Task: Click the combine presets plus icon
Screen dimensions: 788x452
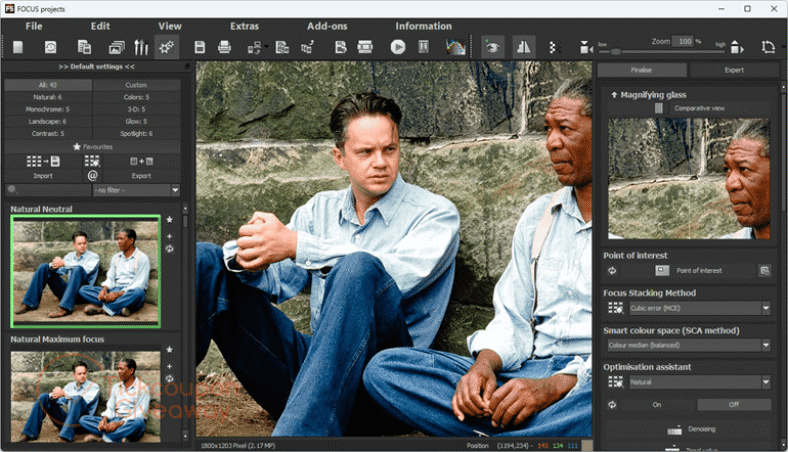Action: (141, 161)
